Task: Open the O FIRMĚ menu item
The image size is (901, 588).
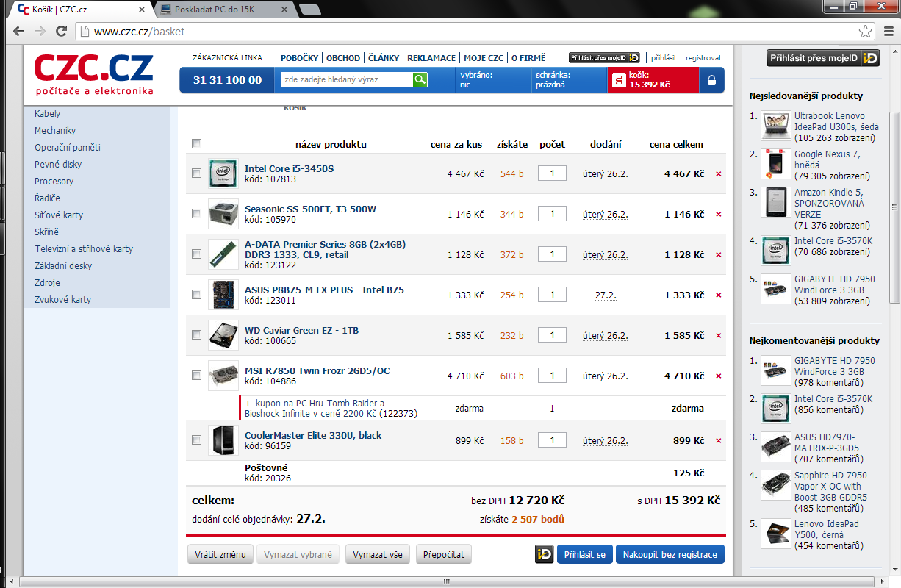Action: [528, 58]
